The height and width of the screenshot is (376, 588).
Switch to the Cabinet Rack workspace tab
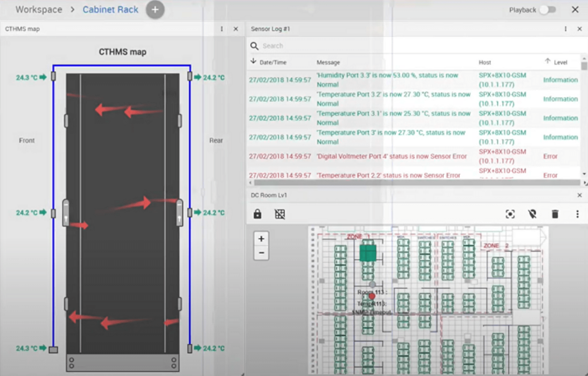110,9
